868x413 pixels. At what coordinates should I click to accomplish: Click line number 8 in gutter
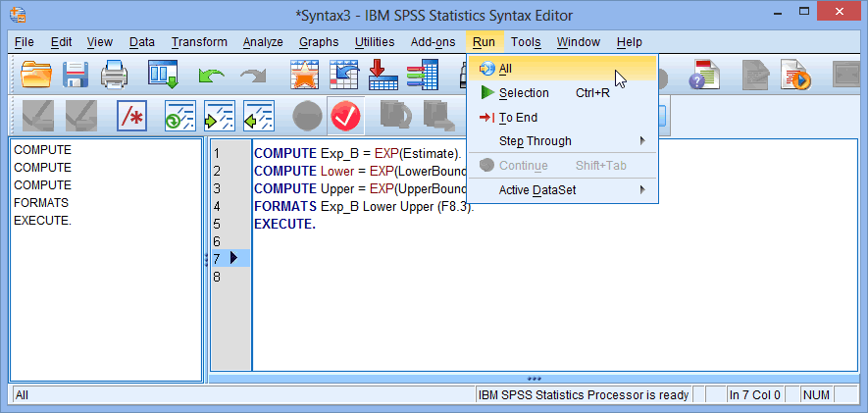coord(217,277)
